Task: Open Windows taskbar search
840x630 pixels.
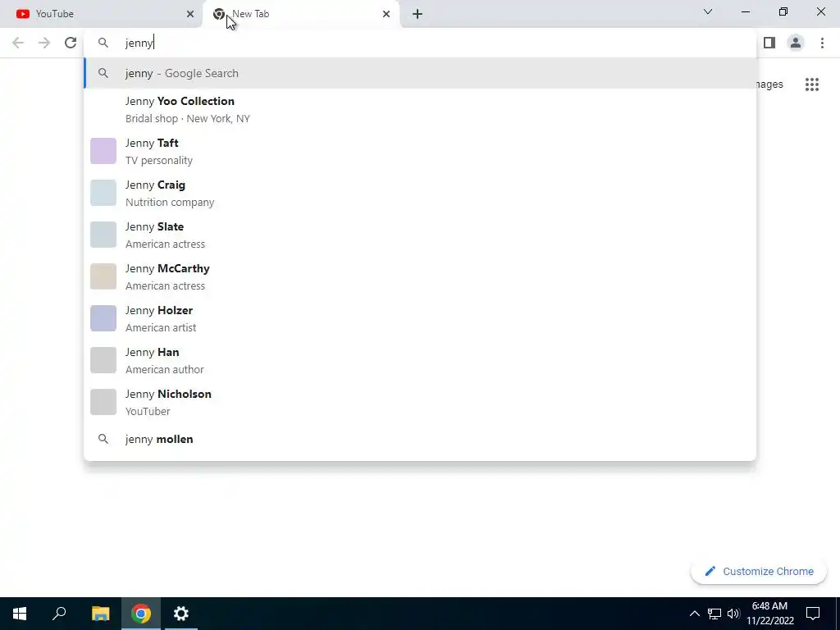Action: coord(59,614)
